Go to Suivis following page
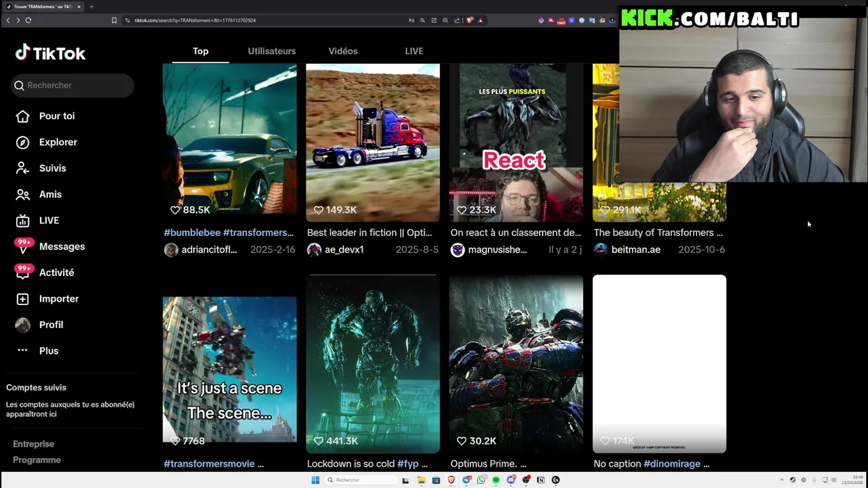This screenshot has height=488, width=868. pos(41,168)
